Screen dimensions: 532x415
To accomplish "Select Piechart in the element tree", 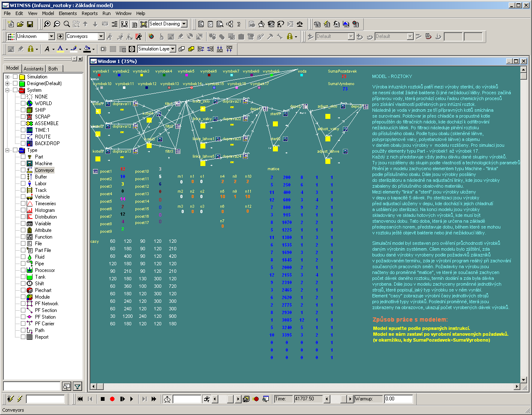I will (x=43, y=290).
